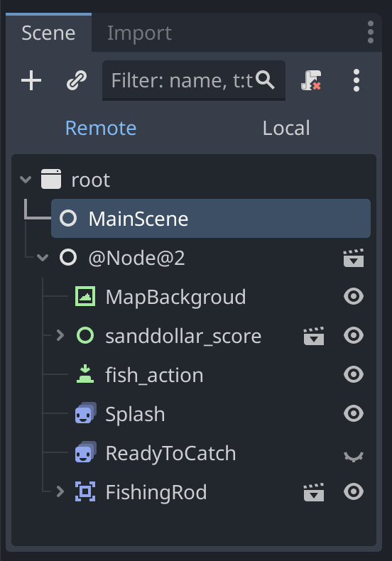
Task: Click the Remote scene tree button
Action: coord(101,128)
